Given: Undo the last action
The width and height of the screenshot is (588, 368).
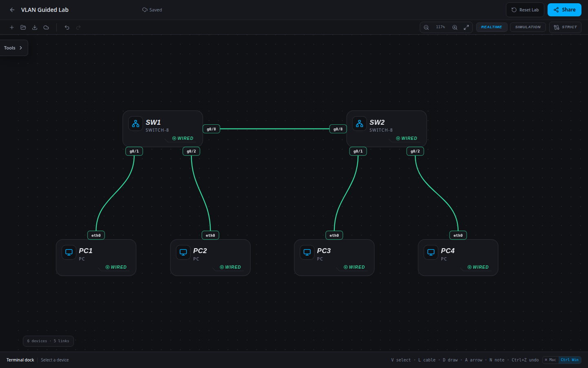Looking at the screenshot, I should click(67, 27).
